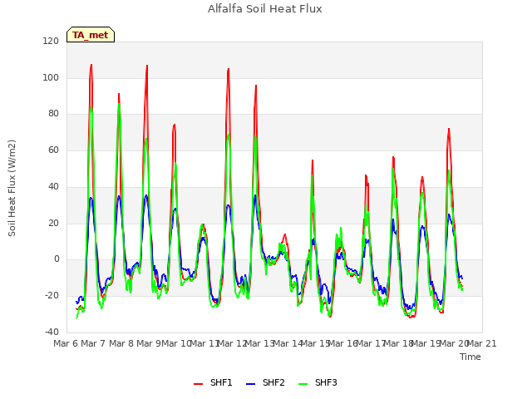The width and height of the screenshot is (532, 399).
Task: Click the green SHF3 legend swatch
Action: (x=303, y=384)
